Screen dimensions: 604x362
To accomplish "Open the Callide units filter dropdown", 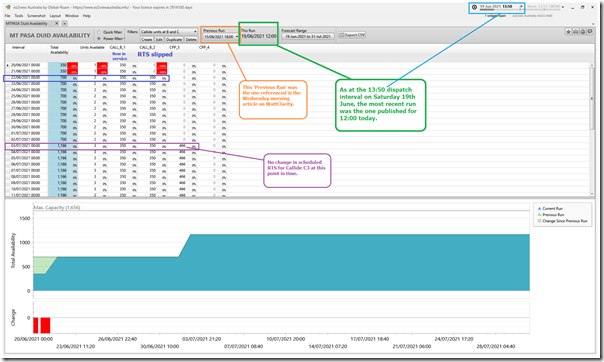I will click(x=169, y=32).
